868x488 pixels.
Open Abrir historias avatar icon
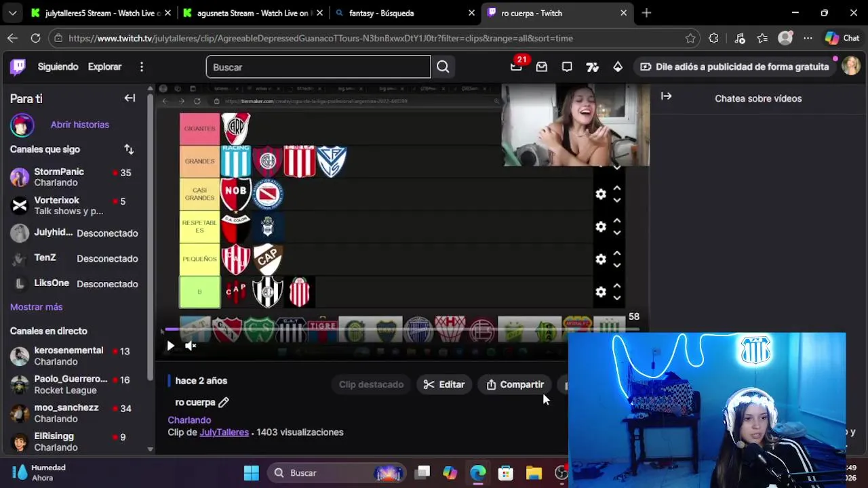click(x=22, y=125)
